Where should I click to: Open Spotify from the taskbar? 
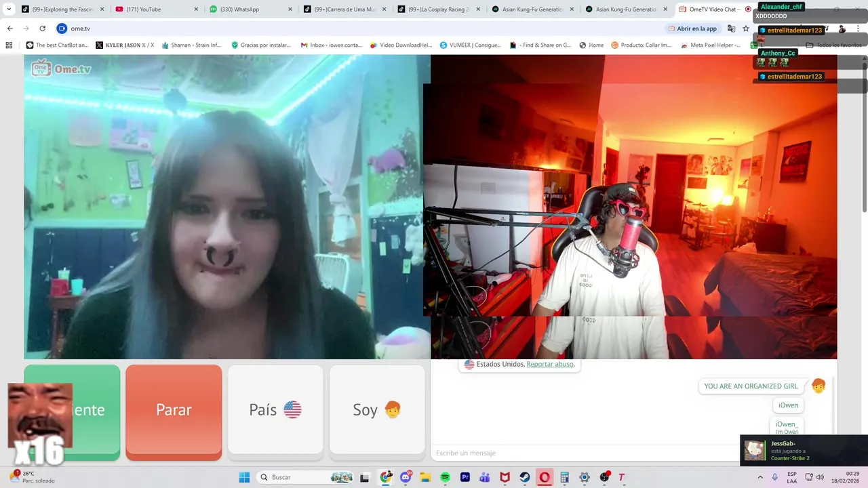[x=446, y=477]
